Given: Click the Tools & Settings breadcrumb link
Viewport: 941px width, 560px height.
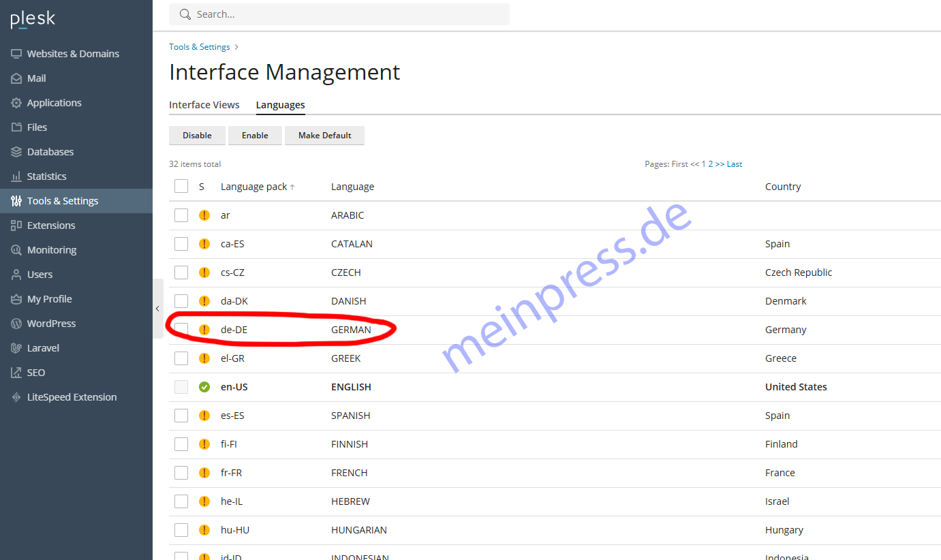Looking at the screenshot, I should point(200,47).
